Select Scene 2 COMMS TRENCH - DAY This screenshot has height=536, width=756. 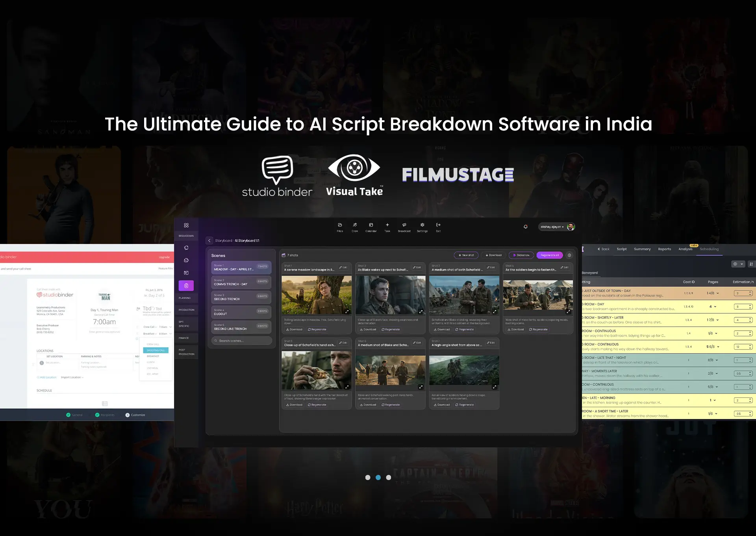pyautogui.click(x=241, y=282)
